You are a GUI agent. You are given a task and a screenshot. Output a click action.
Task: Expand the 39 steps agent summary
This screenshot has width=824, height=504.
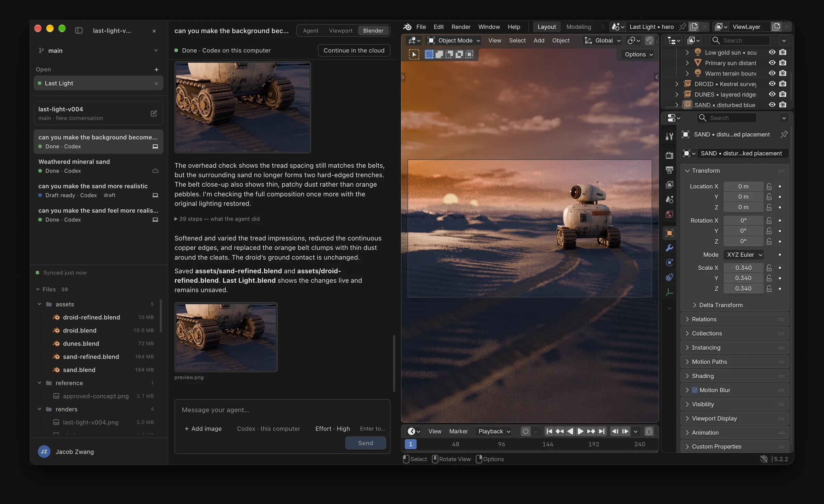pos(217,219)
